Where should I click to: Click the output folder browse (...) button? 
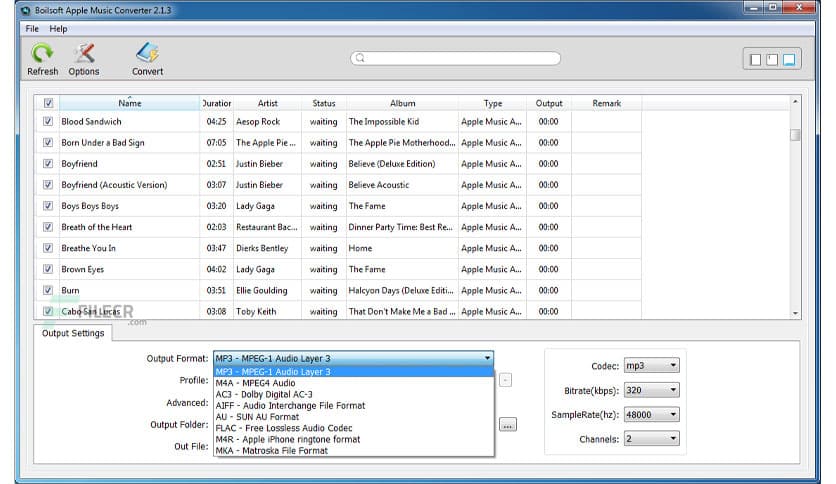tap(508, 425)
